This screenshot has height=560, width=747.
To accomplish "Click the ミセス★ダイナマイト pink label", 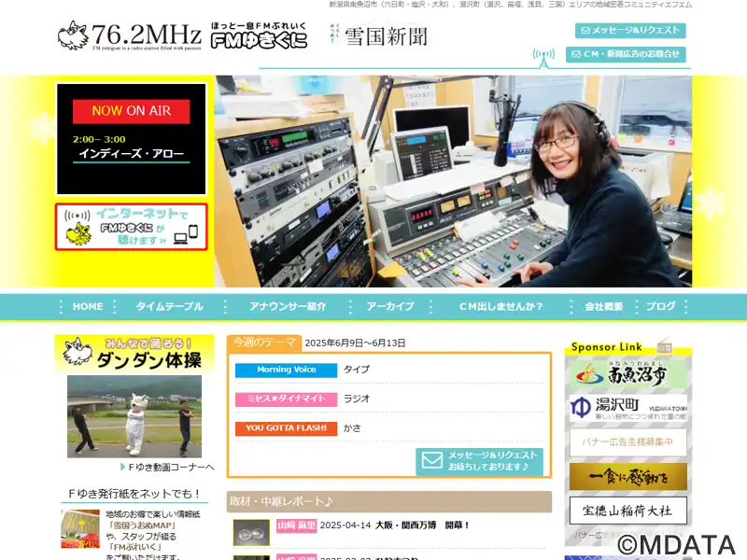I will [287, 399].
